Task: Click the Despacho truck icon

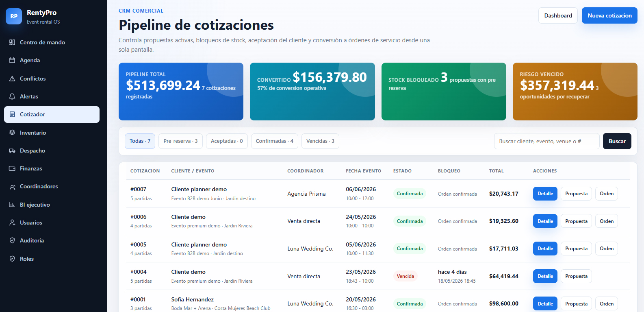Action: 12,151
